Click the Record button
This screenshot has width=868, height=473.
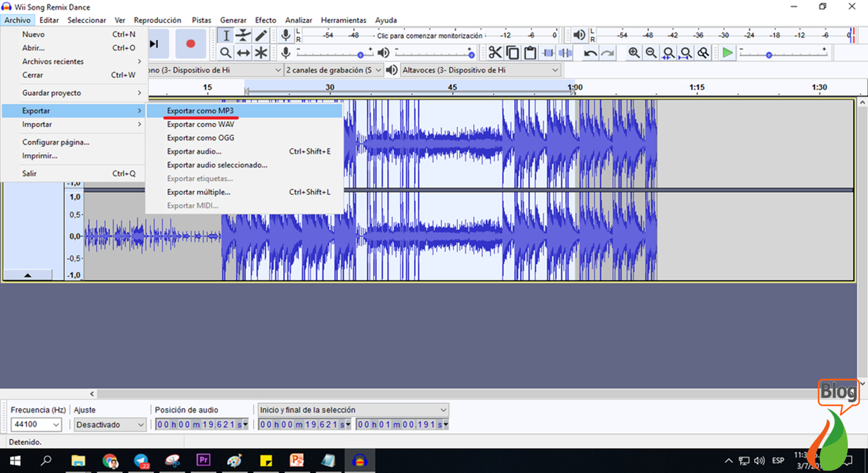click(x=190, y=44)
